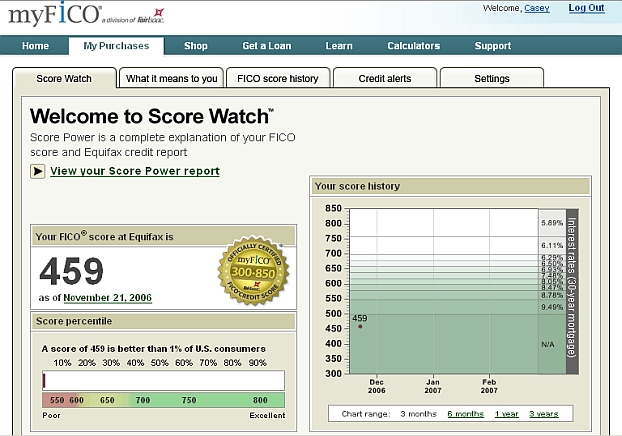Open the Credit alerts tab
This screenshot has width=622, height=436.
[x=385, y=78]
